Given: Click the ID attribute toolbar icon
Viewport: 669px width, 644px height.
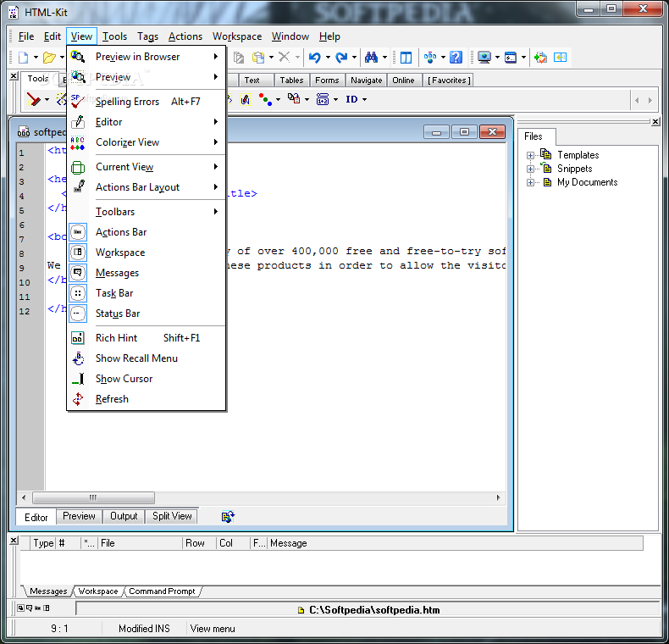Looking at the screenshot, I should [x=351, y=99].
